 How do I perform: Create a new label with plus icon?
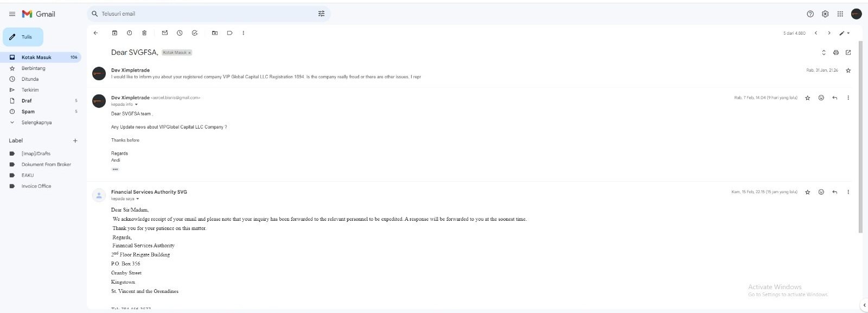(x=75, y=141)
